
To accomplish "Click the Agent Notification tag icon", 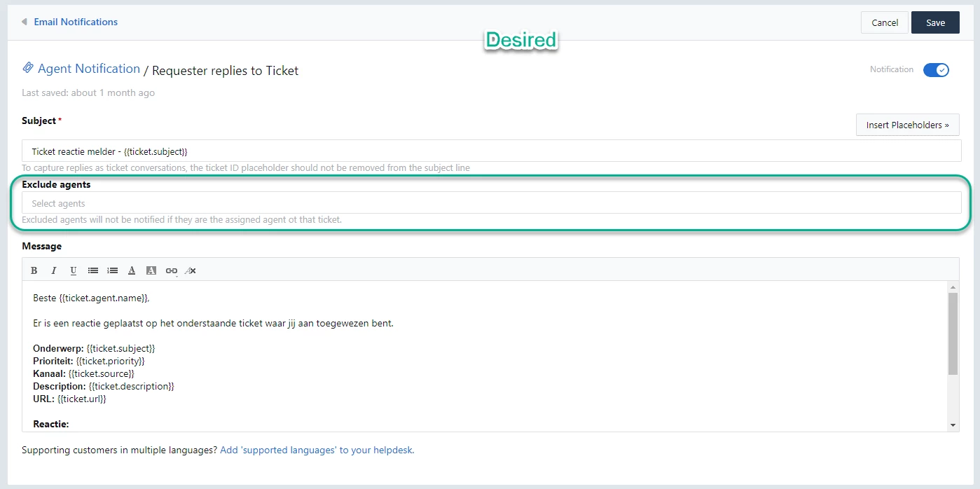I will 28,68.
